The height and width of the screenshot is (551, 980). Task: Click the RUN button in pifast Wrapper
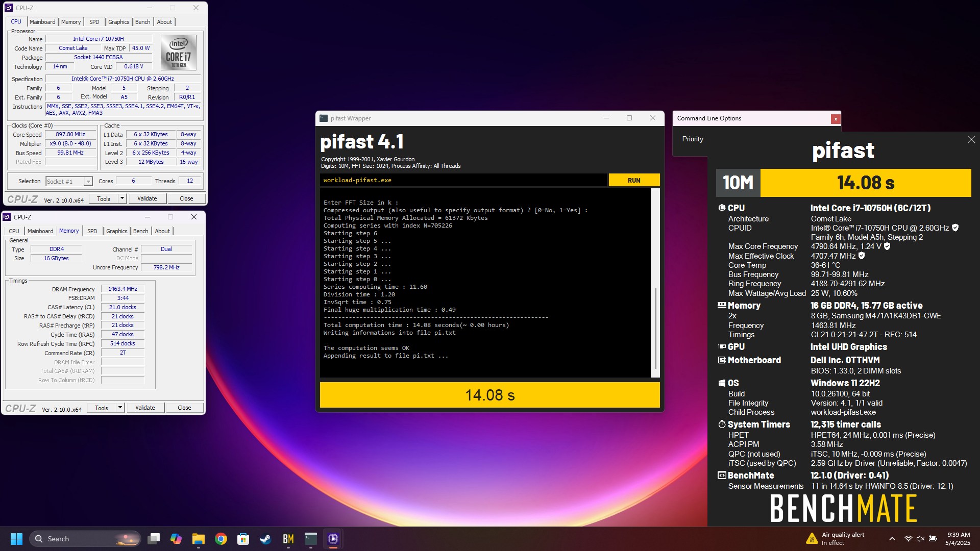click(x=634, y=180)
